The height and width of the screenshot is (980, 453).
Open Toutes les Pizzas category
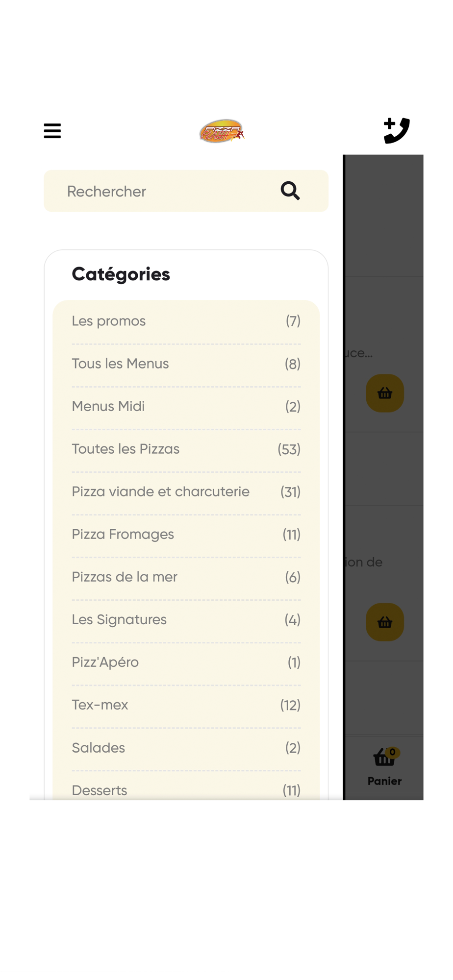(186, 449)
